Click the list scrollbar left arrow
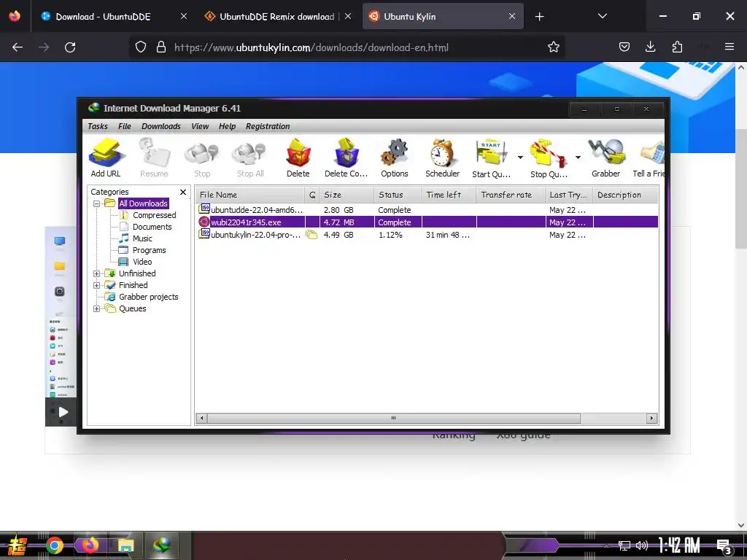 (x=201, y=418)
